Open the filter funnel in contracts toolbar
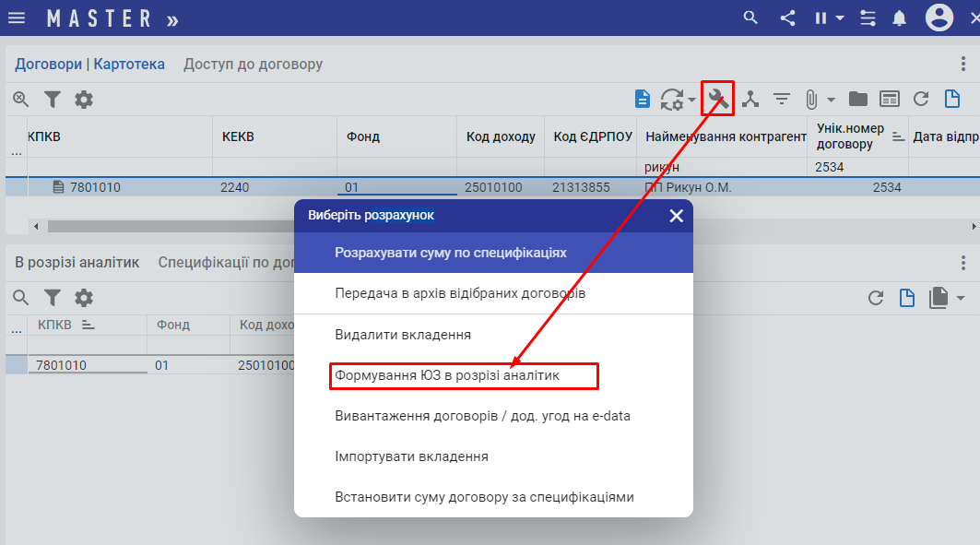Screen dimensions: 980x545 [x=53, y=100]
